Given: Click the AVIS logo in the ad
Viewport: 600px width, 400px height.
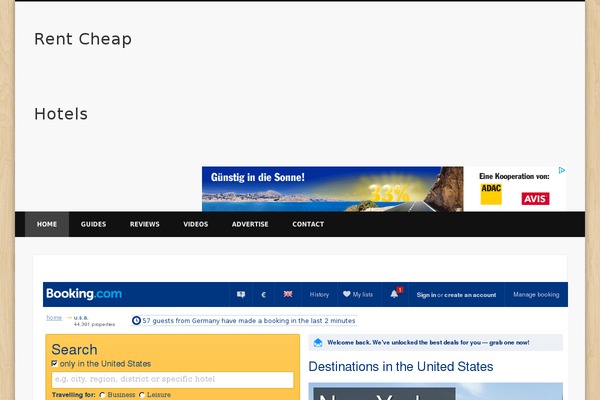Looking at the screenshot, I should [535, 199].
